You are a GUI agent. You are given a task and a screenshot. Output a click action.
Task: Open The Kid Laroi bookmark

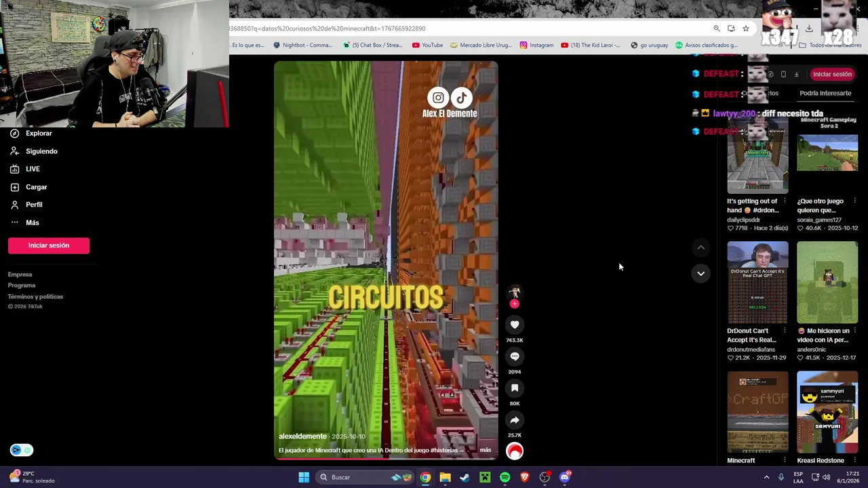591,45
